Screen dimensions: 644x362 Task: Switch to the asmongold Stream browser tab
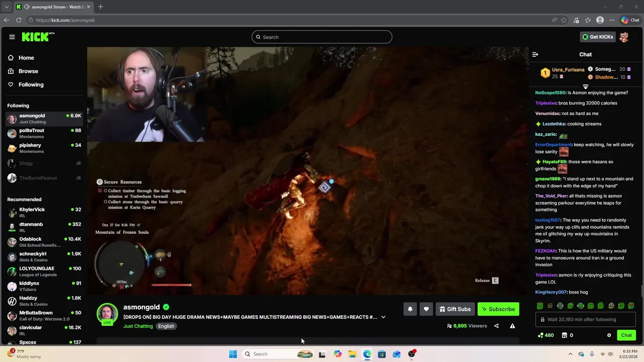[53, 7]
